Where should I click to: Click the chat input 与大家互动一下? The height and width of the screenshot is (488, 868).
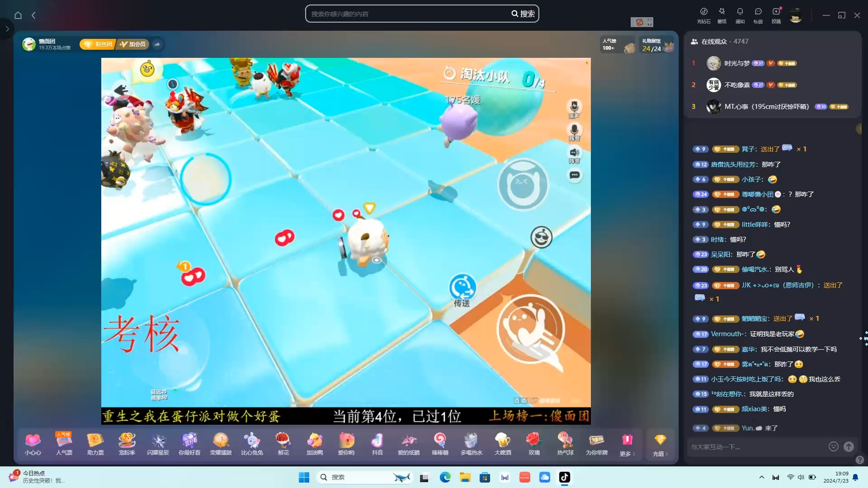click(x=757, y=447)
